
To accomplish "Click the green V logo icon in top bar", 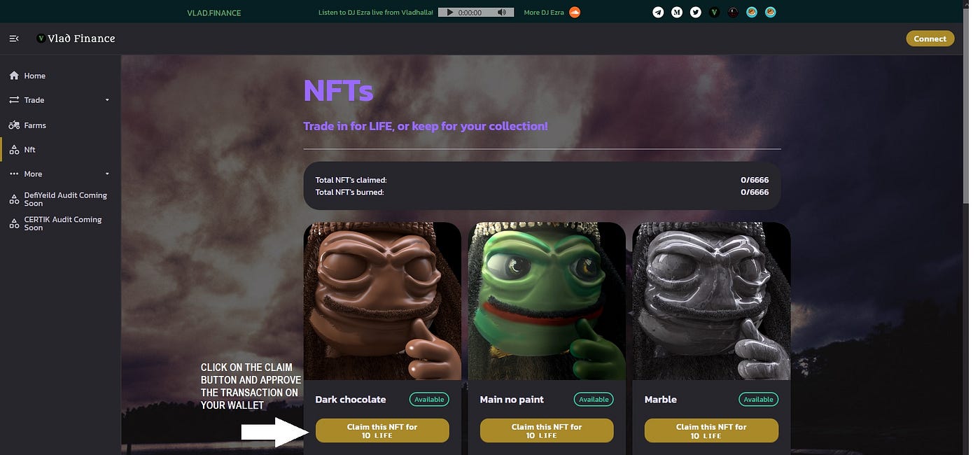I will [x=715, y=12].
